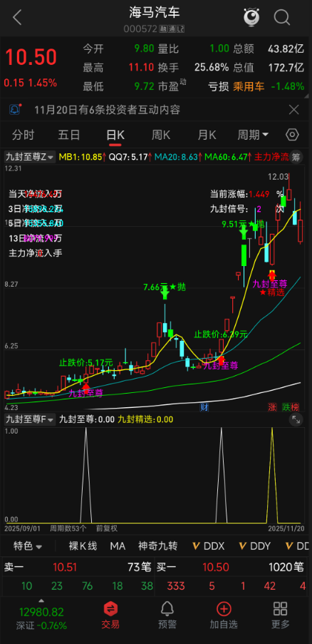Choose the DDY premium indicator
312x644 pixels.
[x=254, y=546]
